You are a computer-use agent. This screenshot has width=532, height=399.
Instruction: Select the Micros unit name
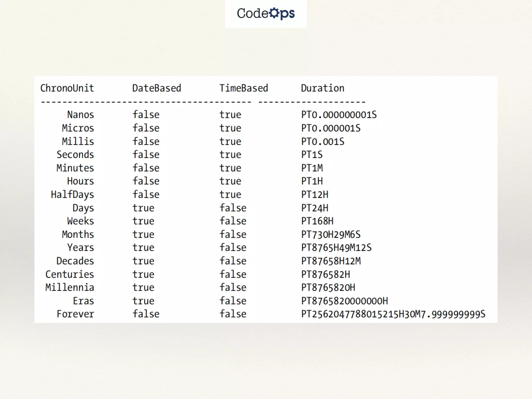coord(78,128)
